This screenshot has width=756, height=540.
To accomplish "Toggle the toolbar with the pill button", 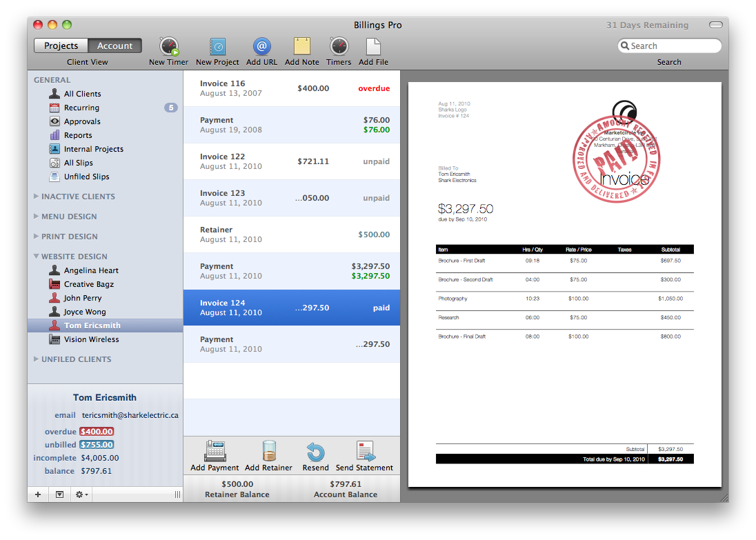I will click(716, 25).
